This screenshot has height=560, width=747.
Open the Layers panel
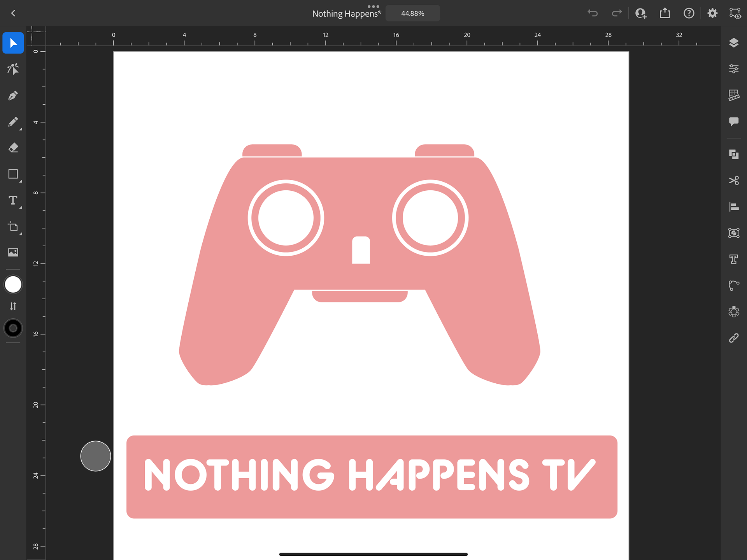734,43
